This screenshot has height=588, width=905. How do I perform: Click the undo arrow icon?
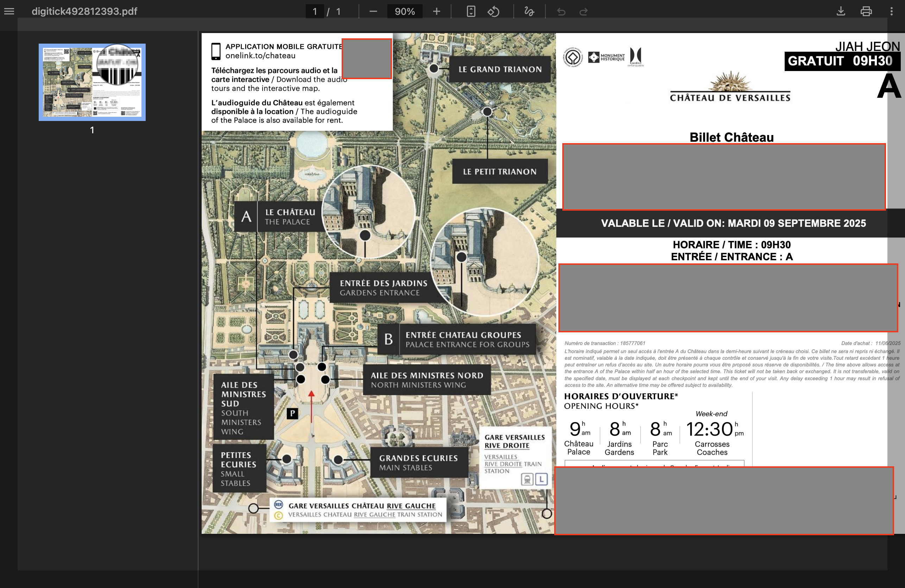pyautogui.click(x=561, y=12)
